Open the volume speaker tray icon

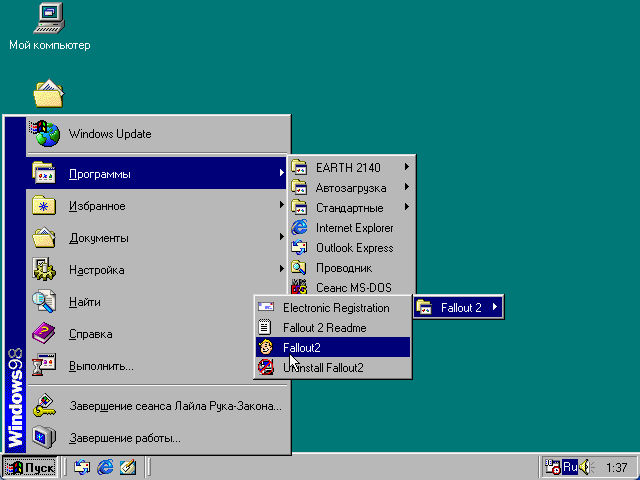tap(586, 467)
